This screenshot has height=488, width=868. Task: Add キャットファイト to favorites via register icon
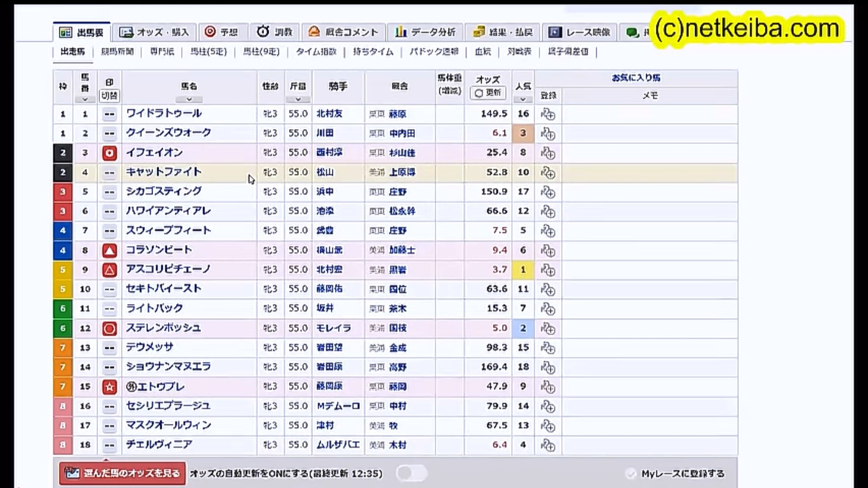coord(547,173)
